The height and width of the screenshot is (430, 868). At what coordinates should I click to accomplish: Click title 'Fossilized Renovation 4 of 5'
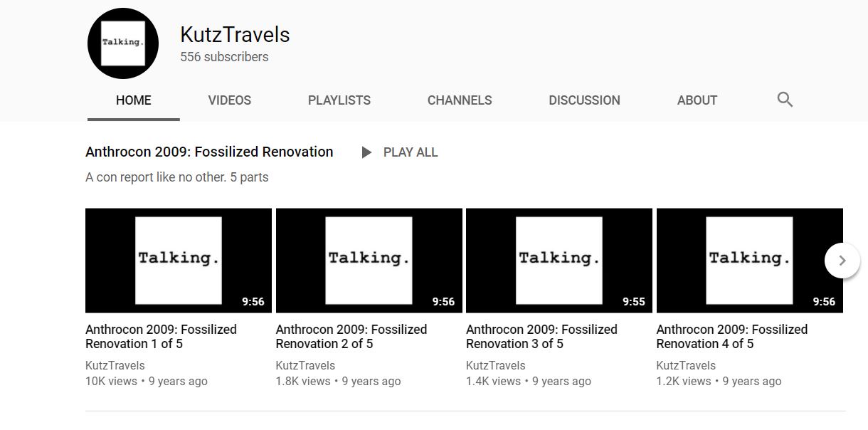(732, 337)
